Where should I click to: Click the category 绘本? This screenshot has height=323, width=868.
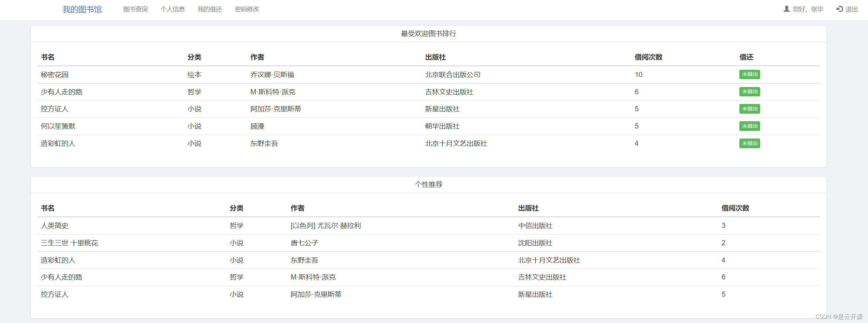(x=194, y=75)
